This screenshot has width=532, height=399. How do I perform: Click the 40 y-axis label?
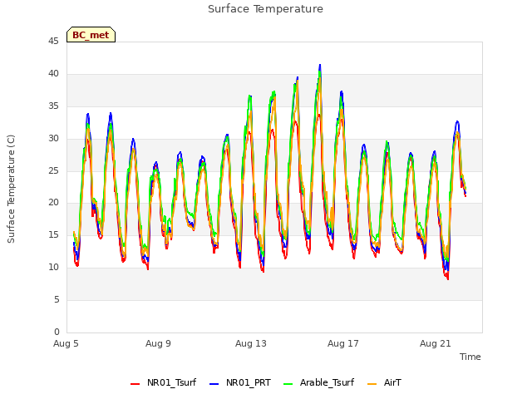coord(53,74)
